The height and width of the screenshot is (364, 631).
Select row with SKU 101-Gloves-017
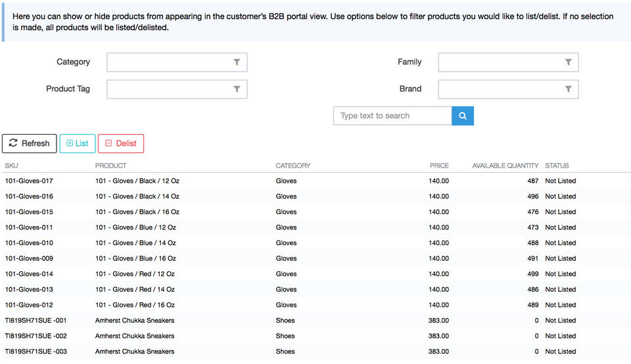point(29,181)
